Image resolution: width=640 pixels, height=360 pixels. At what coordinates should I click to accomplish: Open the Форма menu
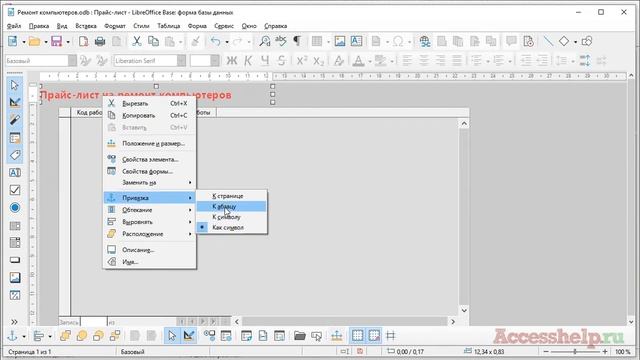point(197,26)
